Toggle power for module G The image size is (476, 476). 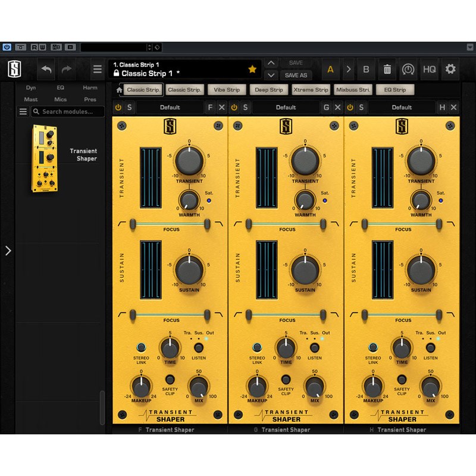[234, 108]
